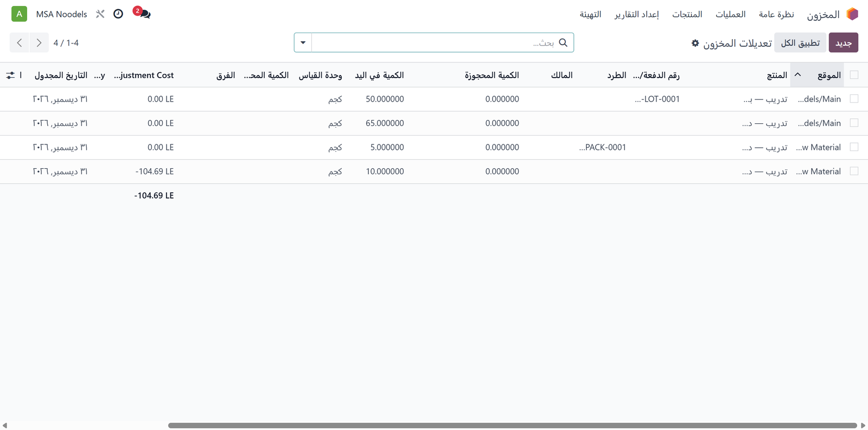Image resolution: width=868 pixels, height=430 pixels.
Task: Open the optional columns adjust icon
Action: pos(10,75)
